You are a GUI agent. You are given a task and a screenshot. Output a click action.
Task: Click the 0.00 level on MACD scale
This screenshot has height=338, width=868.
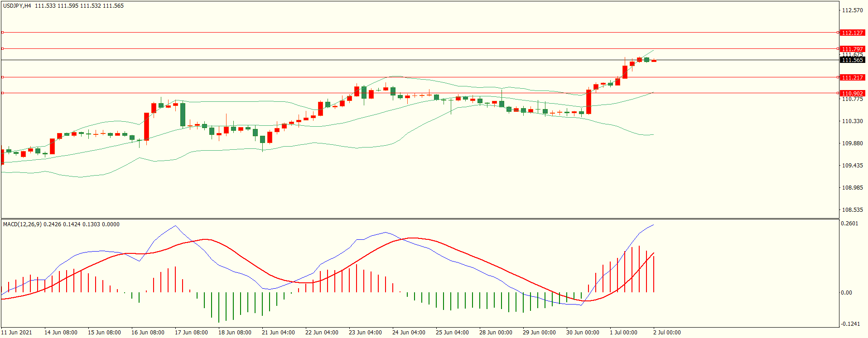click(x=846, y=293)
